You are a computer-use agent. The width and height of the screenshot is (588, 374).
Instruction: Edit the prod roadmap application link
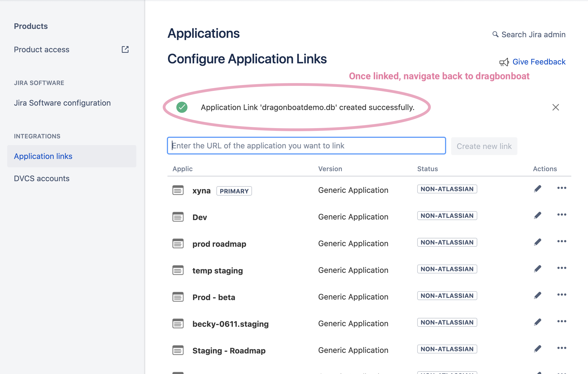pos(538,242)
